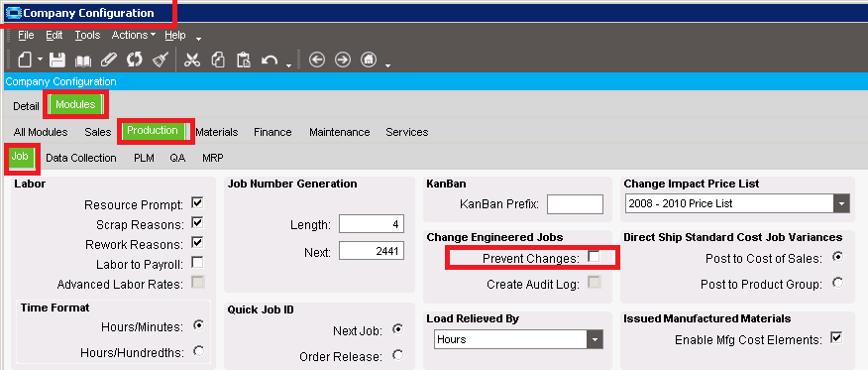Go back with the left arrow icon
This screenshot has width=868, height=370.
[x=317, y=60]
